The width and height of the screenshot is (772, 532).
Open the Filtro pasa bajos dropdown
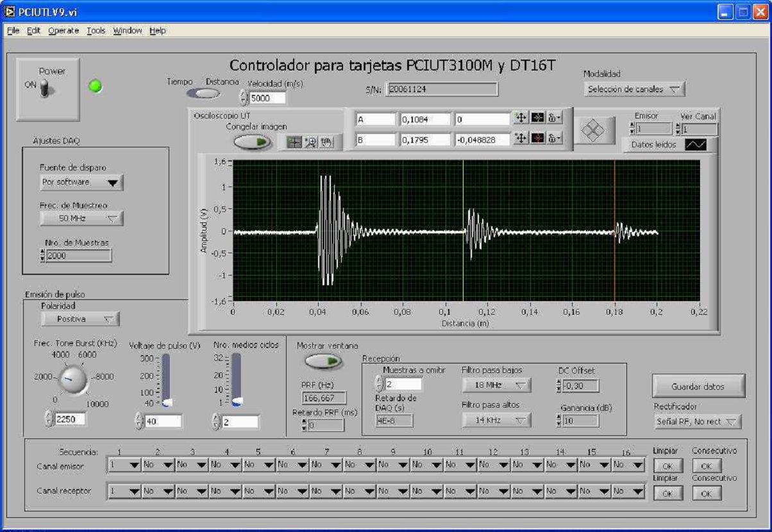[x=496, y=385]
